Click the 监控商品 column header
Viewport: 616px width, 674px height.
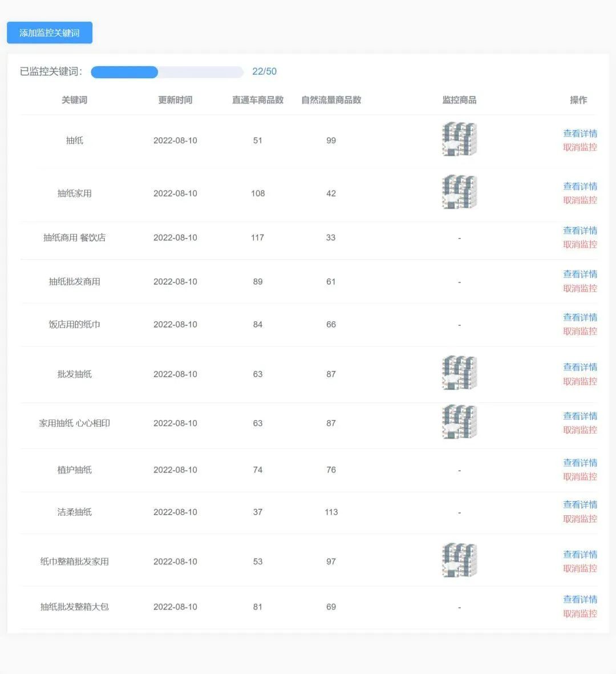tap(459, 100)
